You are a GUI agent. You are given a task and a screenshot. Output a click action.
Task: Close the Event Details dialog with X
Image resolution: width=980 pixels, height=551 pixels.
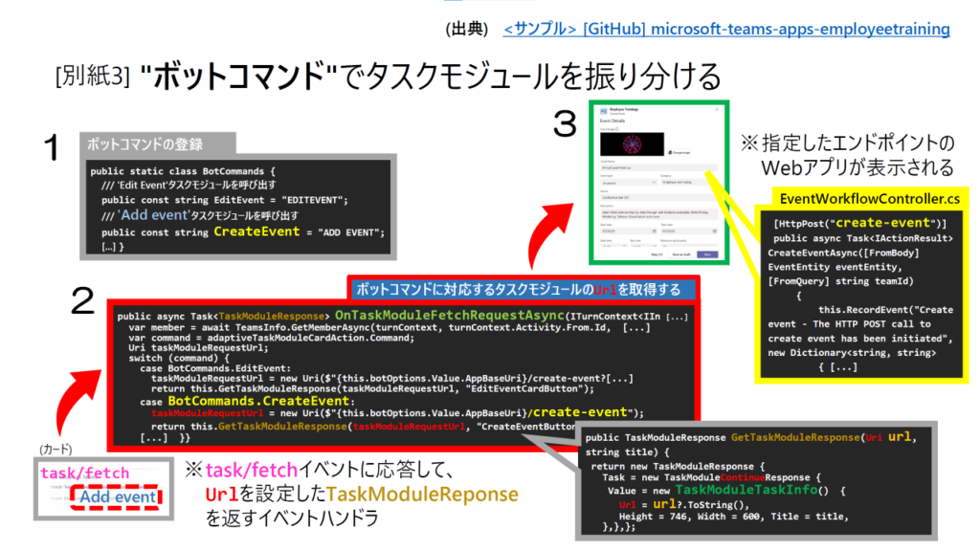click(x=717, y=110)
